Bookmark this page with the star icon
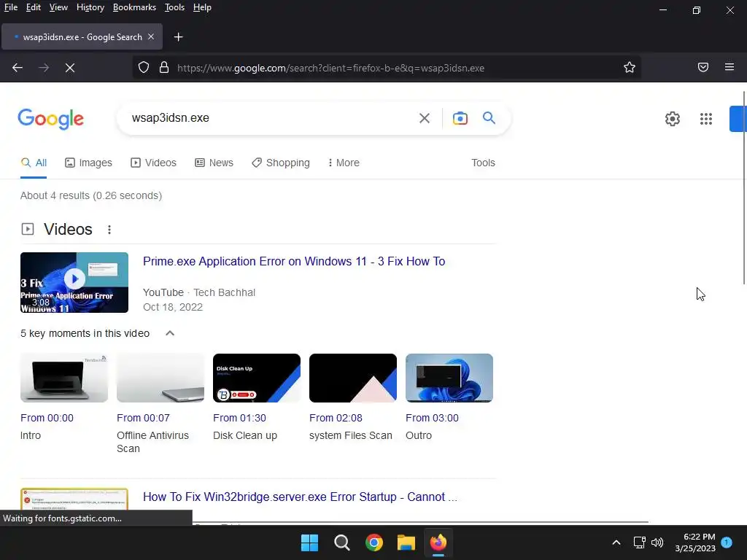This screenshot has width=747, height=560. pos(630,68)
